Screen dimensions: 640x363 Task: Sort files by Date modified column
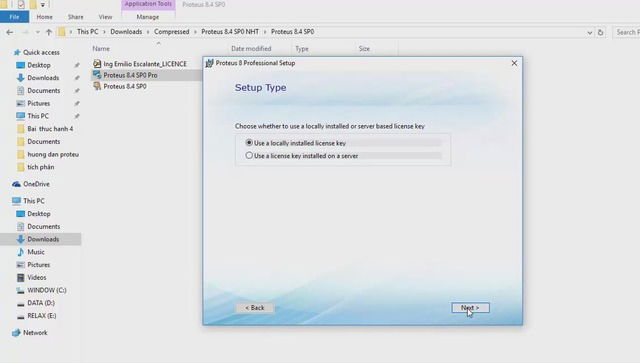tap(251, 49)
